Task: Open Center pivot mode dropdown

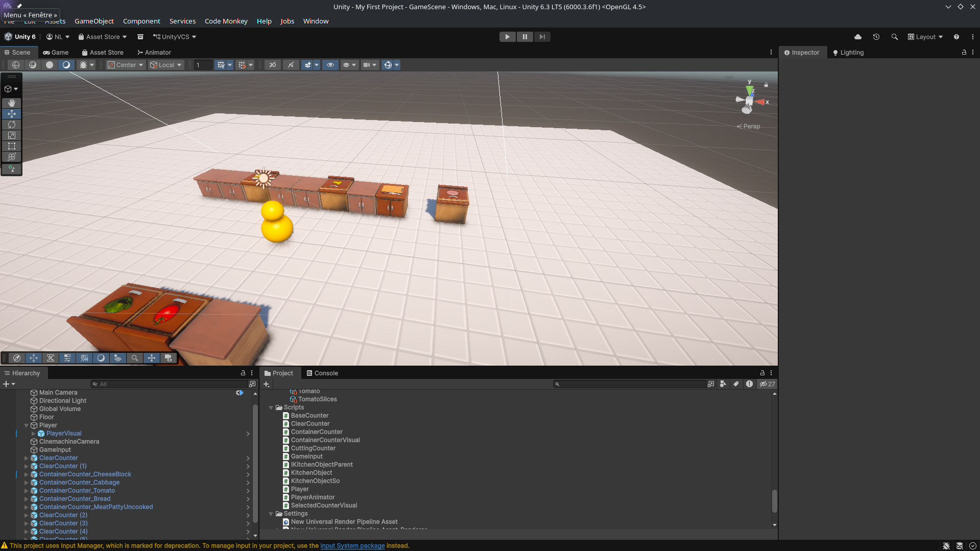Action: tap(126, 65)
